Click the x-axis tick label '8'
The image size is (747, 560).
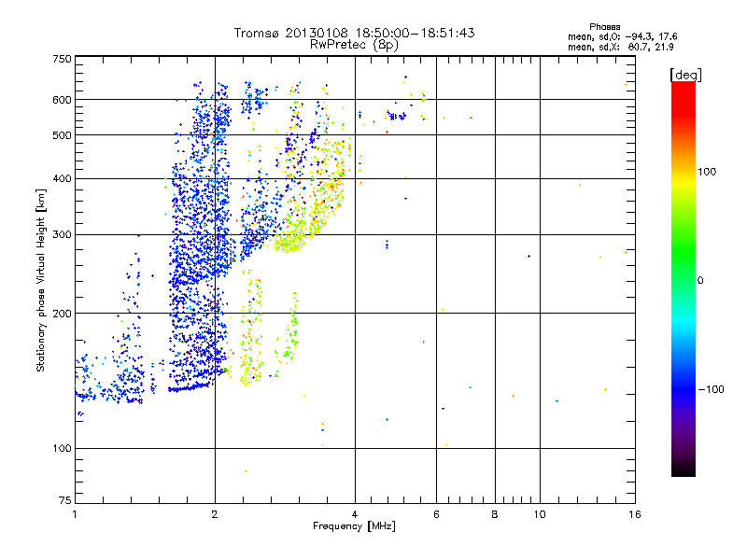(x=495, y=514)
